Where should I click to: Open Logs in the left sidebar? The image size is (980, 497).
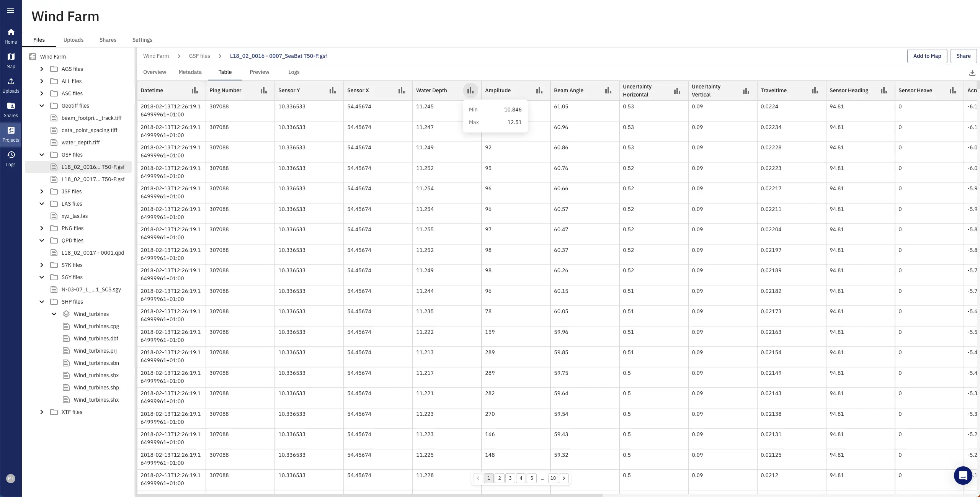[x=11, y=159]
